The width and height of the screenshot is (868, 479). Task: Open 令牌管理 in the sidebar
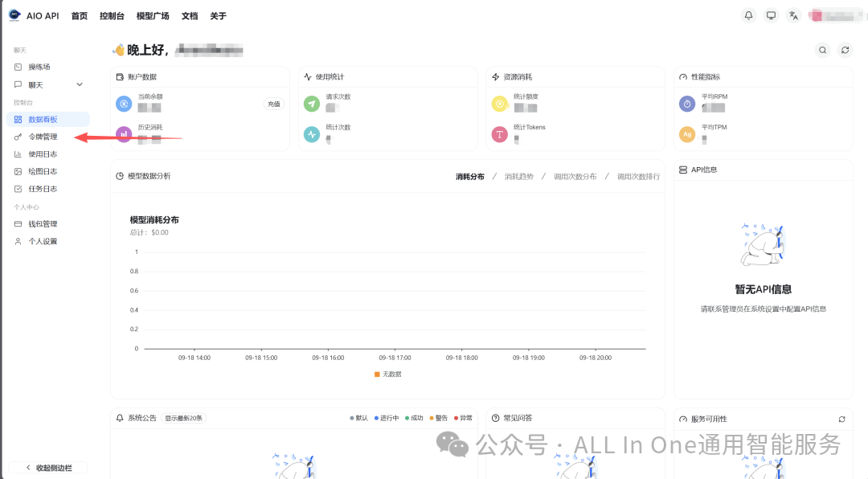48,137
